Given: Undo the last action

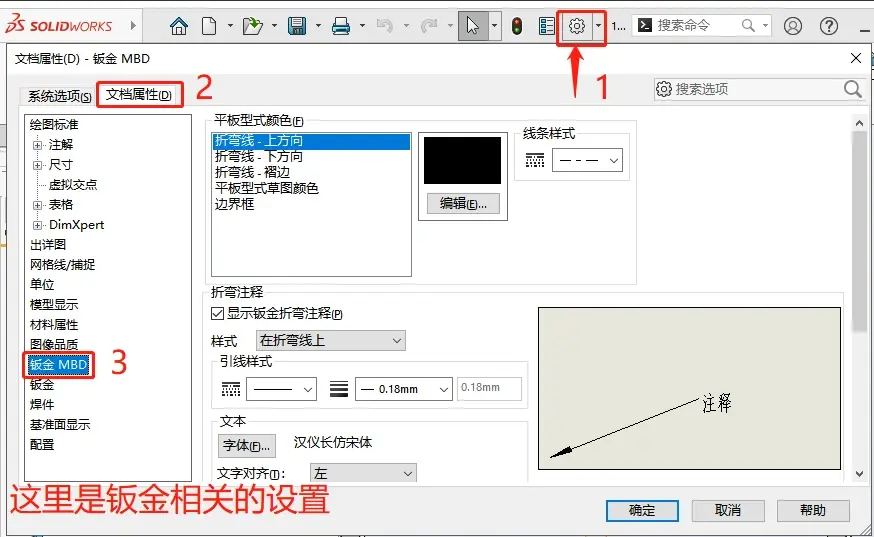Looking at the screenshot, I should [x=385, y=26].
